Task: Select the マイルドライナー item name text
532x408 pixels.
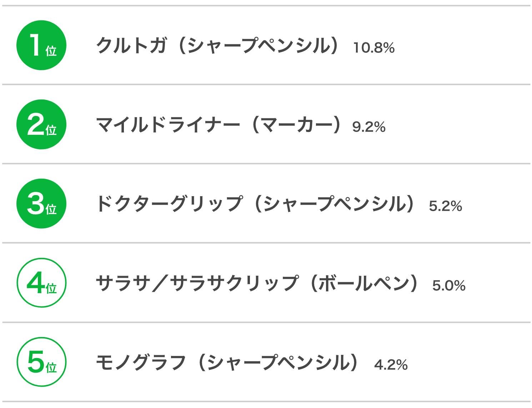Action: pos(168,125)
